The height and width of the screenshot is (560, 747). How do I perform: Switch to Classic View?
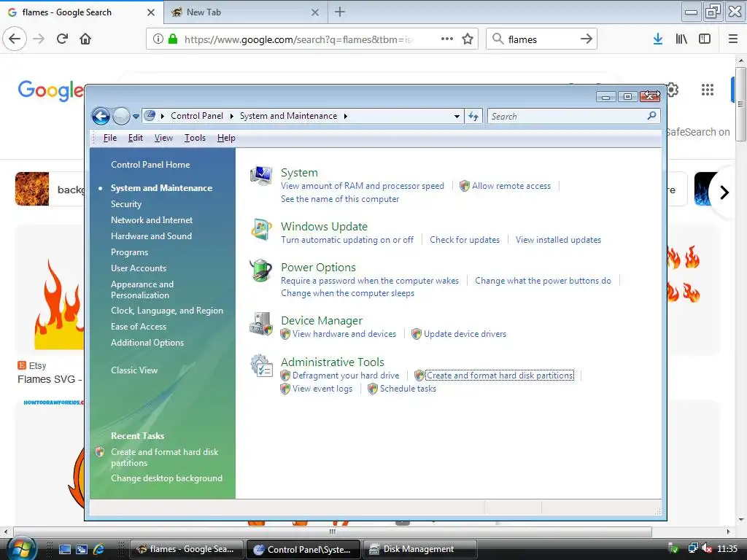pyautogui.click(x=134, y=370)
